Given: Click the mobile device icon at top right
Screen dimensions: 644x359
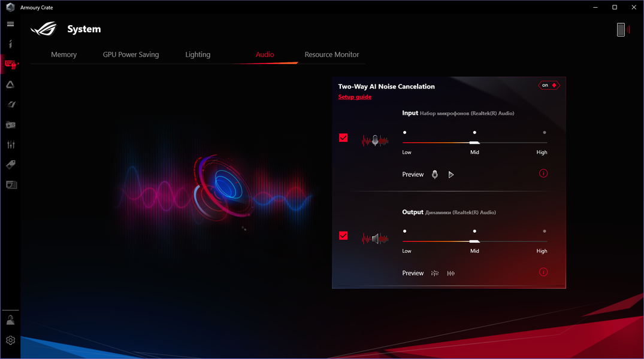Looking at the screenshot, I should click(621, 29).
